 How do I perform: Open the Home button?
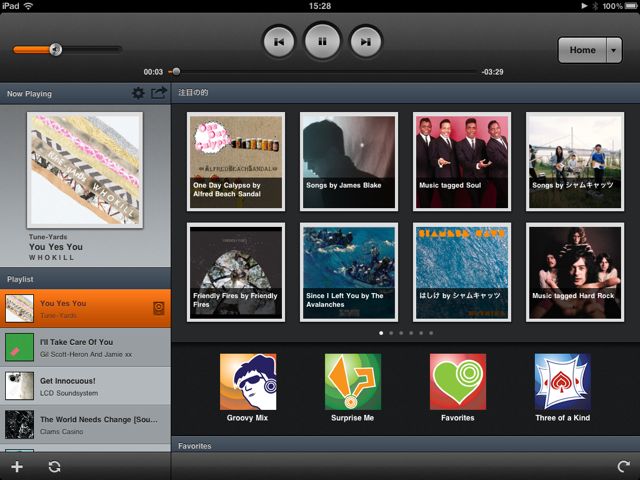(x=582, y=50)
